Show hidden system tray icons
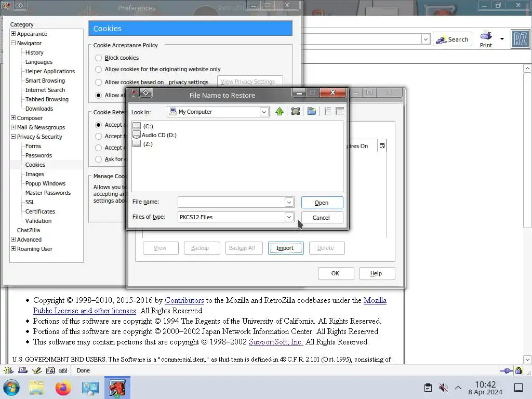This screenshot has width=532, height=399. tap(458, 388)
